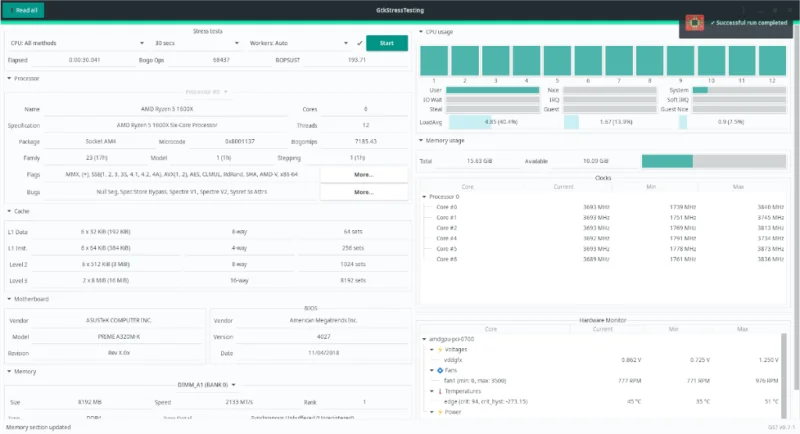
Task: Click the microcode value 0x8001137
Action: (x=239, y=142)
